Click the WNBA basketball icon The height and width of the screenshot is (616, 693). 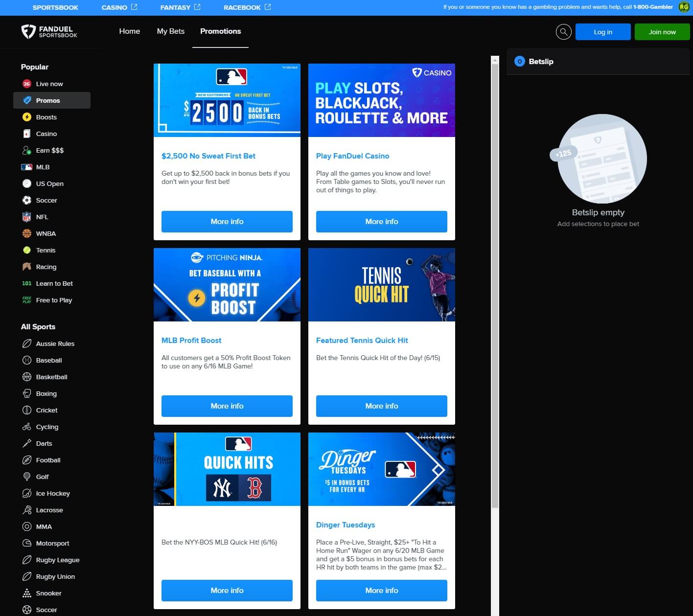pyautogui.click(x=27, y=233)
